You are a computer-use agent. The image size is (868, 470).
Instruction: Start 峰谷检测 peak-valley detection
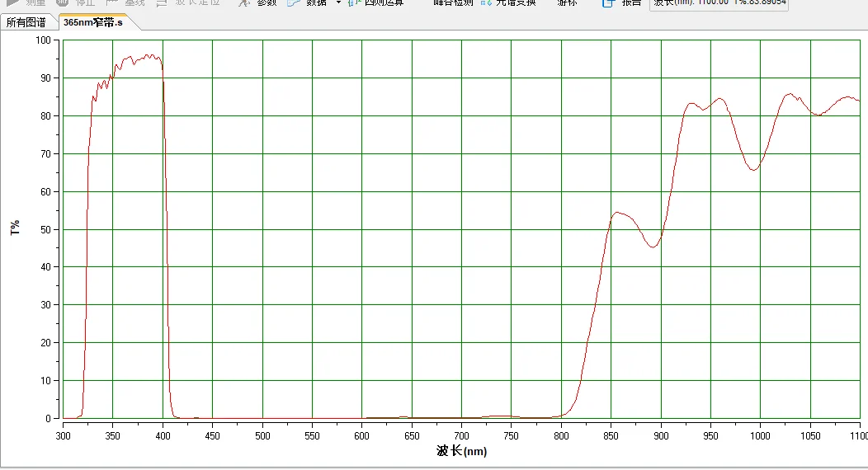point(453,2)
